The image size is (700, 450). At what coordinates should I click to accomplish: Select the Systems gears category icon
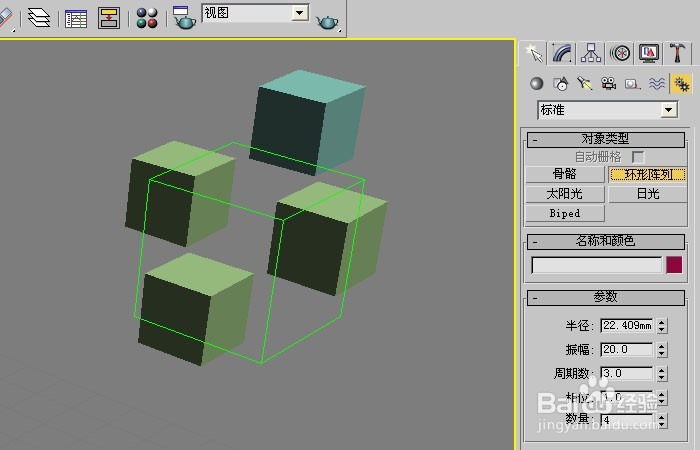pos(681,83)
